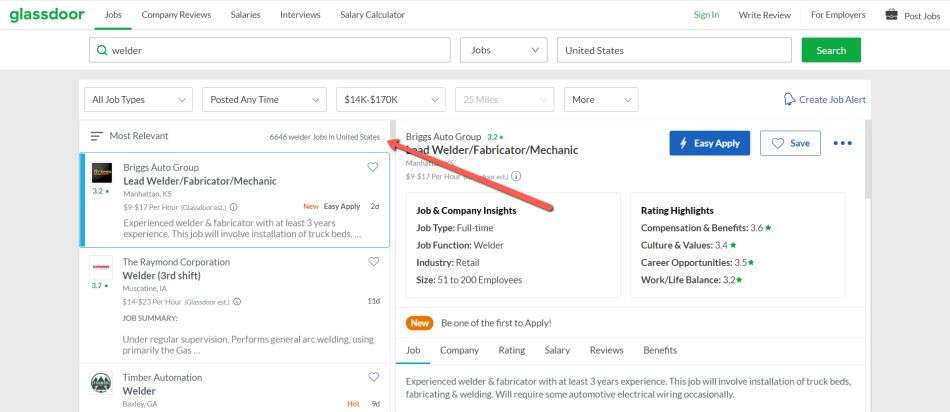Screen dimensions: 950x412
Task: Switch to the Reviews tab
Action: click(606, 350)
